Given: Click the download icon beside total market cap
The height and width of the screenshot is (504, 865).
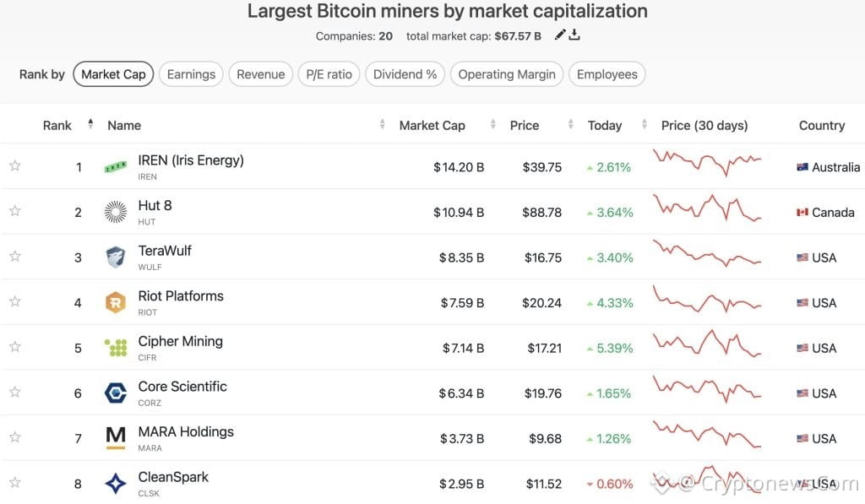Looking at the screenshot, I should [574, 35].
